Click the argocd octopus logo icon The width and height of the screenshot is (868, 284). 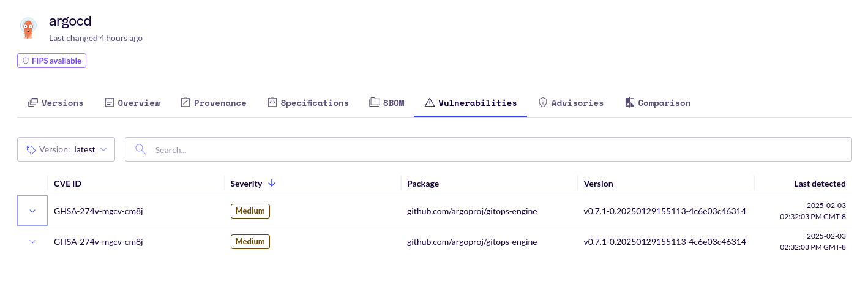[28, 28]
